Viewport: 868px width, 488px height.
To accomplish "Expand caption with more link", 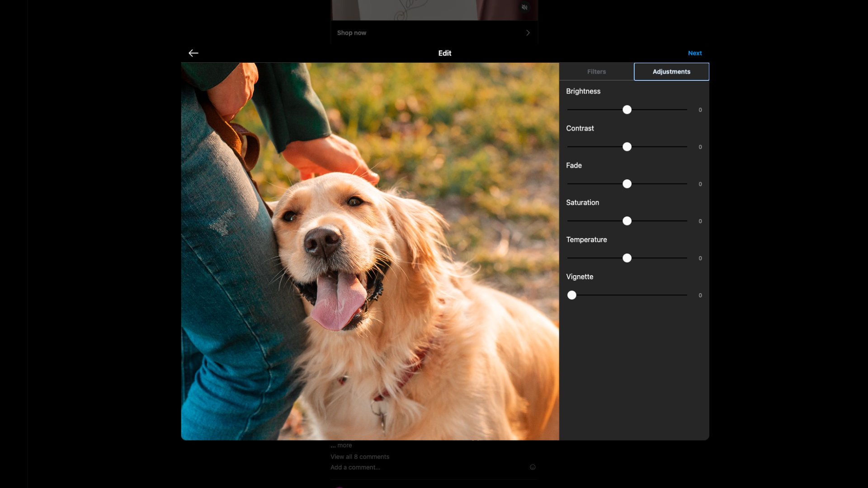I will coord(344,446).
